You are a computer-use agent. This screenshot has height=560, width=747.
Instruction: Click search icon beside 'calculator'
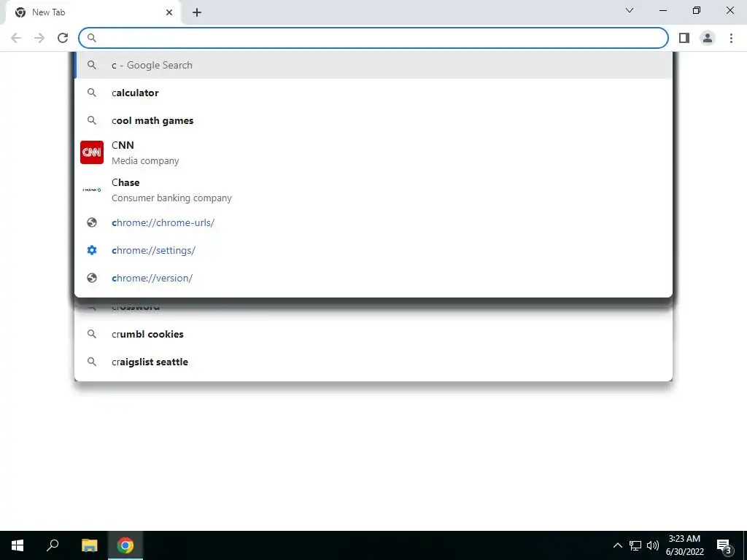pos(92,93)
